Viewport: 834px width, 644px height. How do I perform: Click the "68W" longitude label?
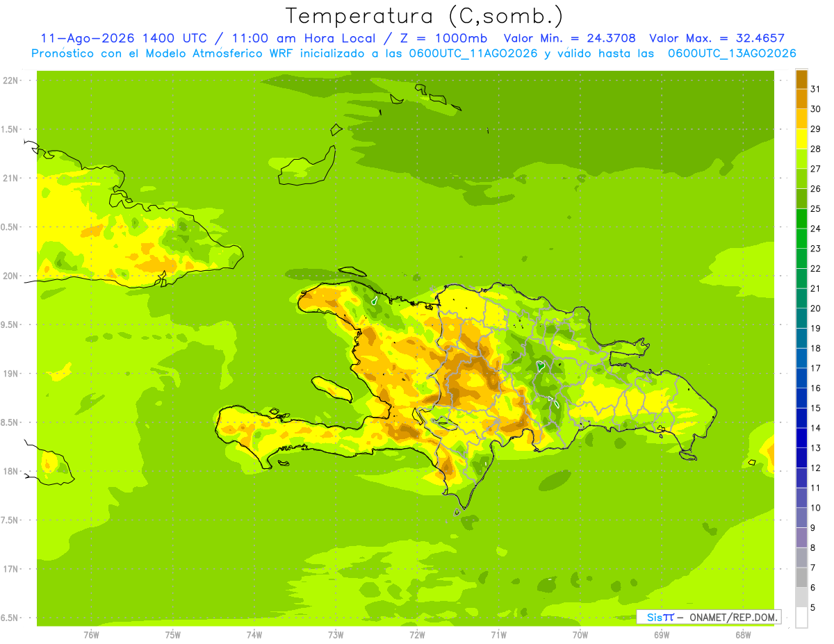point(743,636)
